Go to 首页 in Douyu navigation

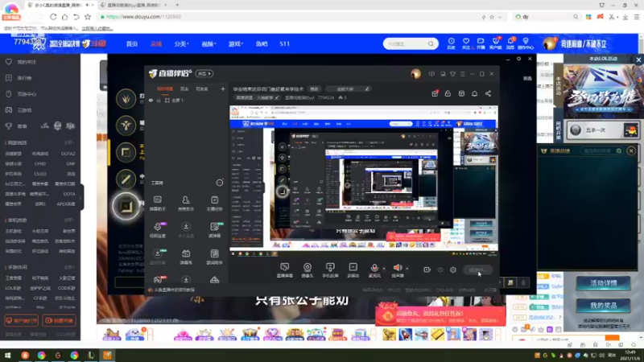(x=132, y=43)
